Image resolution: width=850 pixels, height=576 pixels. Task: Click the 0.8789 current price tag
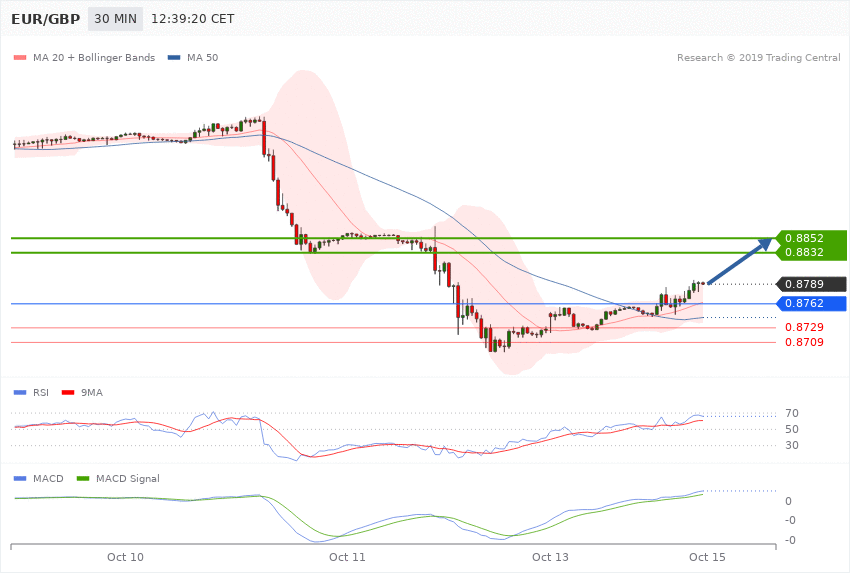[810, 284]
